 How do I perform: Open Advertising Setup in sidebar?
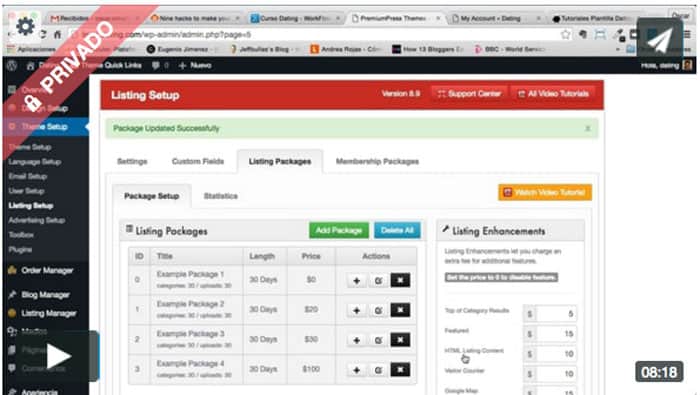pyautogui.click(x=37, y=220)
